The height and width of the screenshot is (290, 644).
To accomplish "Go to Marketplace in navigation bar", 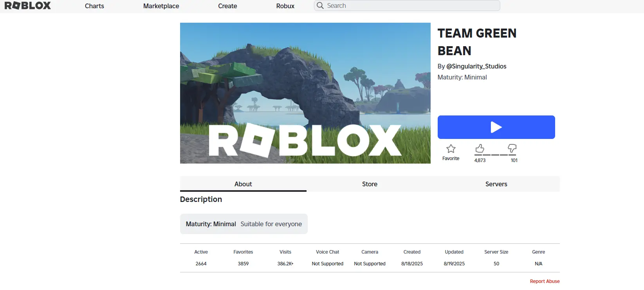I will click(x=161, y=6).
